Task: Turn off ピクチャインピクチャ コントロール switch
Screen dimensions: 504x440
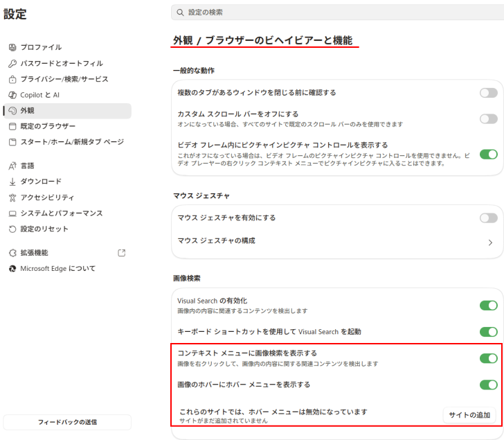Action: (x=489, y=155)
